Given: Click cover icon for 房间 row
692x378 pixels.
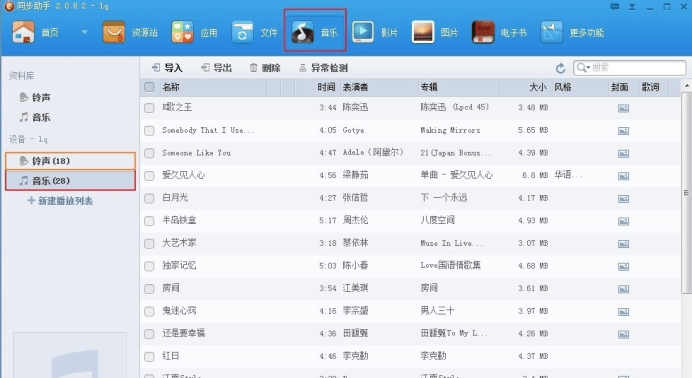Looking at the screenshot, I should pyautogui.click(x=623, y=289).
